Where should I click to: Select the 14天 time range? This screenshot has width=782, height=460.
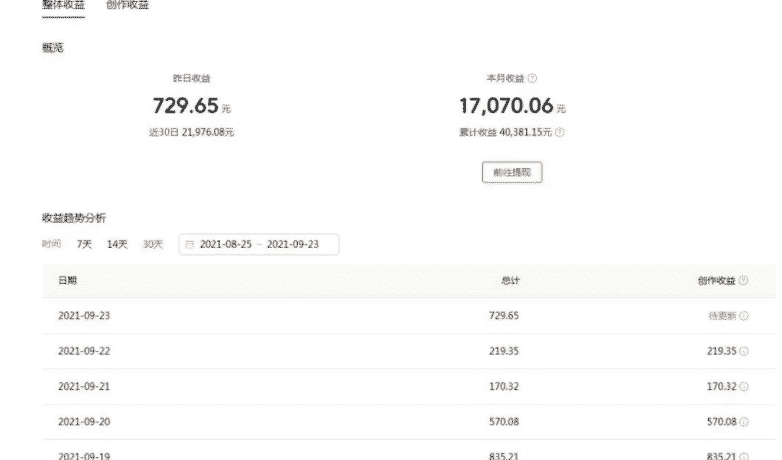click(117, 244)
